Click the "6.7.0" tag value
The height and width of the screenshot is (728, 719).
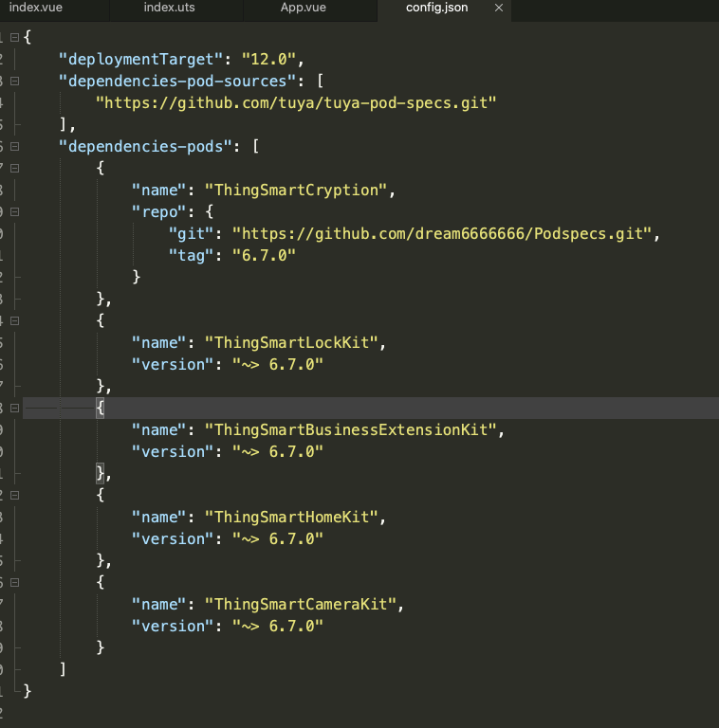tap(265, 255)
